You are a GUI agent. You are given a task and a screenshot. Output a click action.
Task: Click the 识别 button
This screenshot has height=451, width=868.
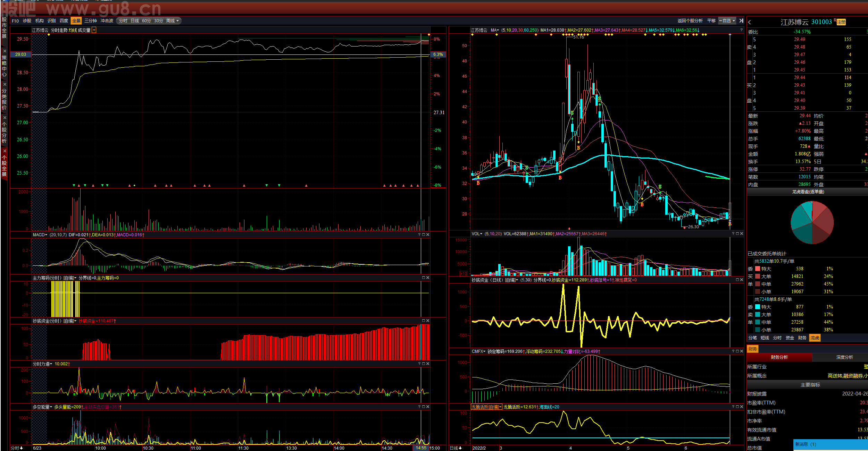(52, 21)
